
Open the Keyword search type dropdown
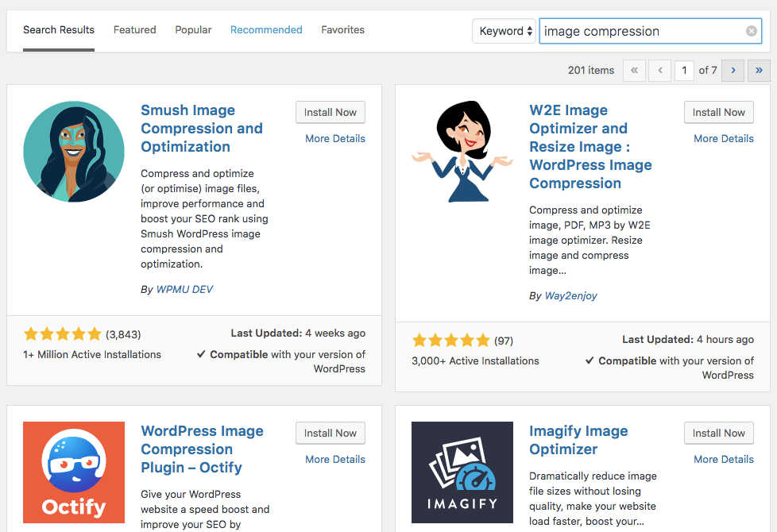click(504, 31)
